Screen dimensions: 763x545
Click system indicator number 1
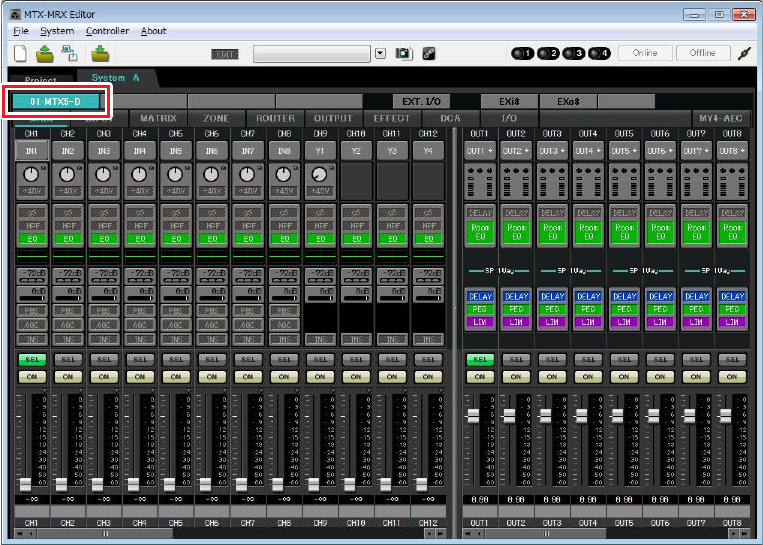pos(523,53)
